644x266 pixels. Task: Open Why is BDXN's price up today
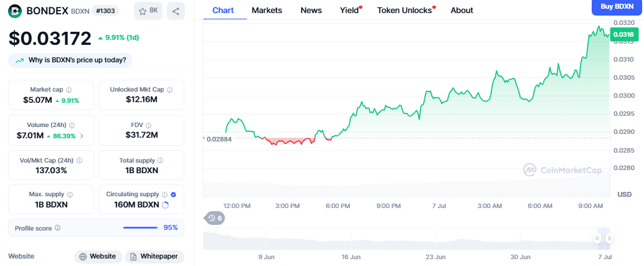coord(70,61)
